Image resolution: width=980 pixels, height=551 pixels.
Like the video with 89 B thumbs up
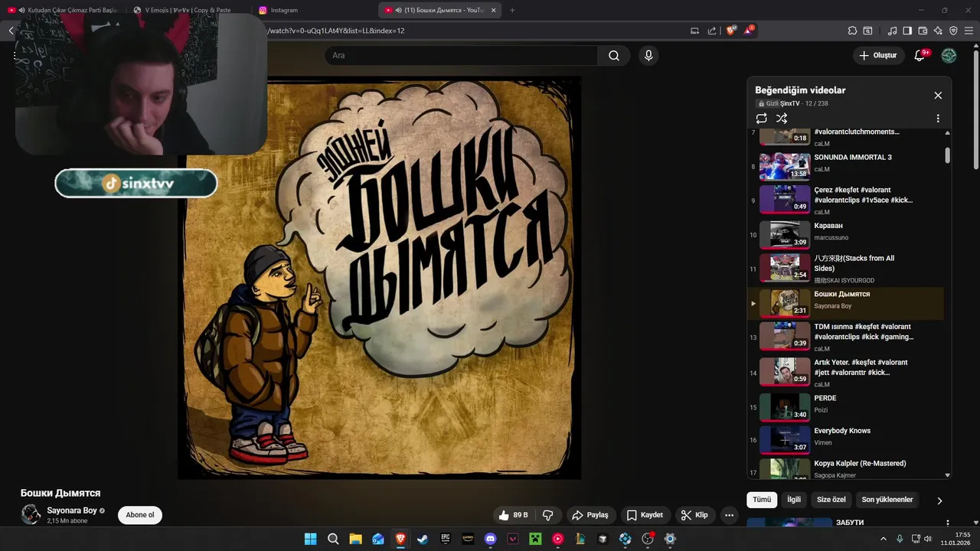click(514, 515)
